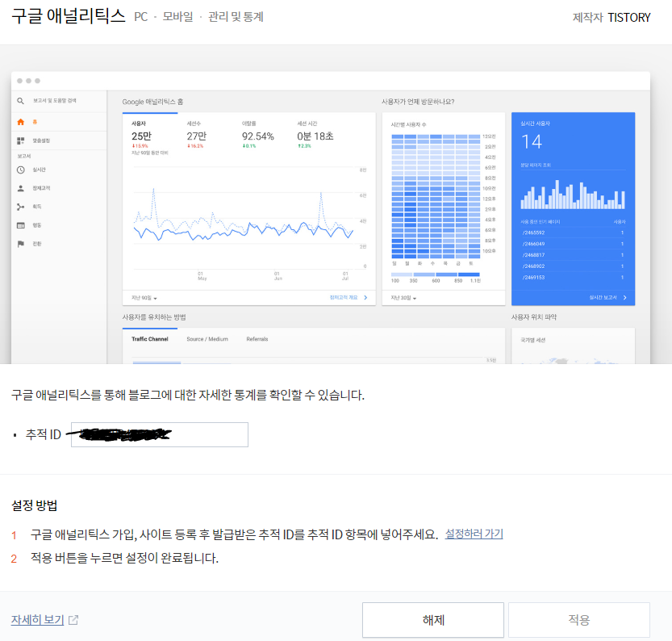672x641 pixels.
Task: Click the 적용 button
Action: 579,619
